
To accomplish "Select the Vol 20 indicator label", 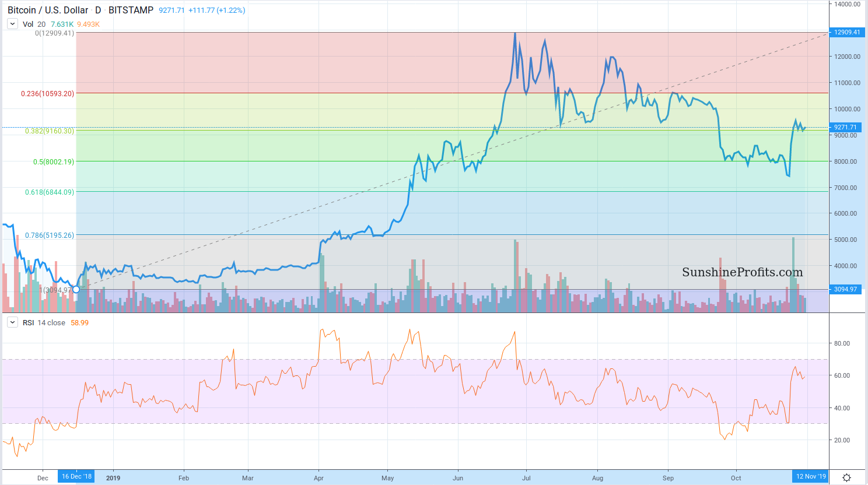I will click(34, 24).
